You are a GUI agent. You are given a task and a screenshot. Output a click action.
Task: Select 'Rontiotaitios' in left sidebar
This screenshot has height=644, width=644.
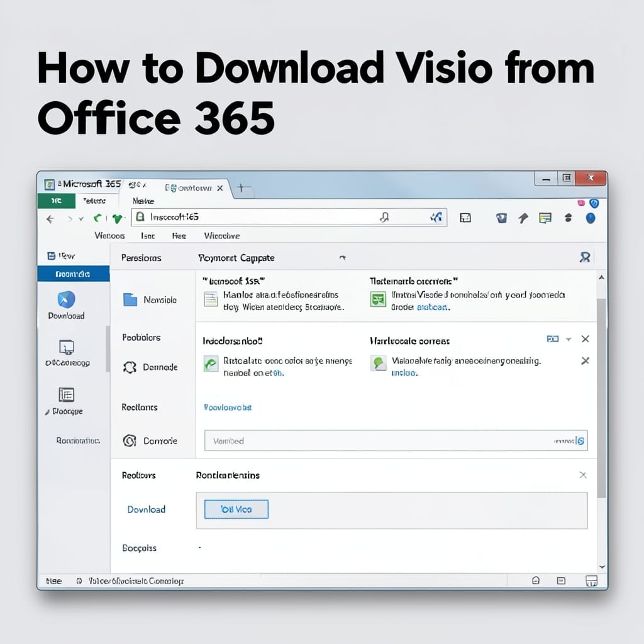(78, 441)
